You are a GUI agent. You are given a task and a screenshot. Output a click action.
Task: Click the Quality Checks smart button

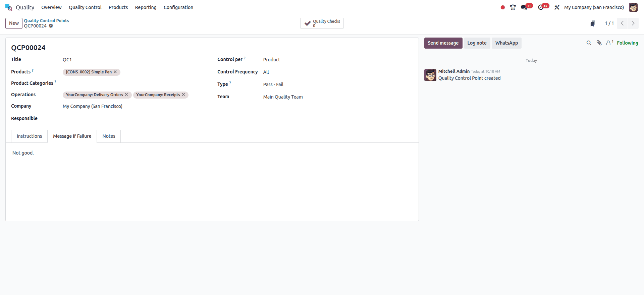pos(322,23)
